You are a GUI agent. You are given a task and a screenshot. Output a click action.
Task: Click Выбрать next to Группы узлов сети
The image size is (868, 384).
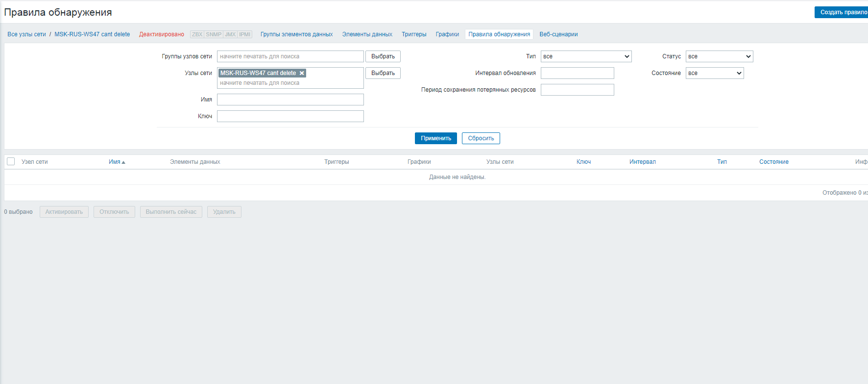pyautogui.click(x=383, y=56)
